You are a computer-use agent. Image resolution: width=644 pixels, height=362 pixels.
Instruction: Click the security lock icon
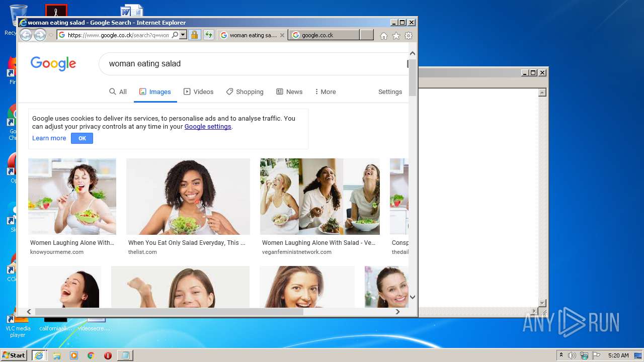coord(194,35)
